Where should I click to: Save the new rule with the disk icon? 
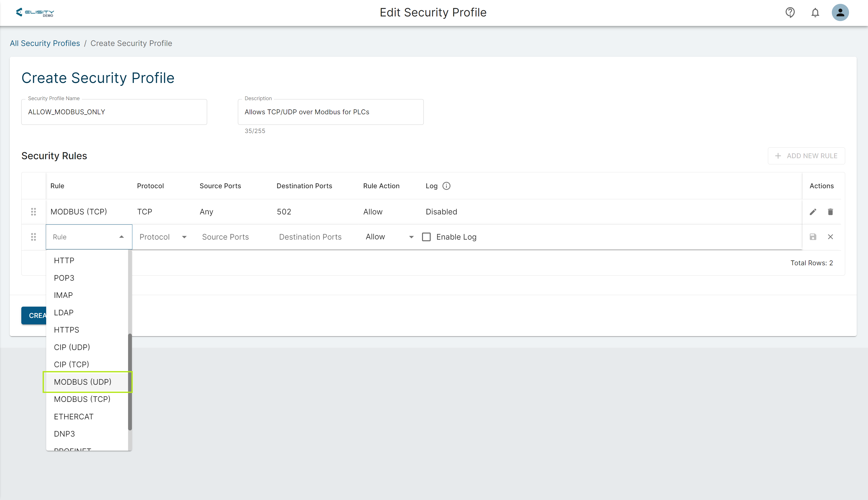click(813, 237)
